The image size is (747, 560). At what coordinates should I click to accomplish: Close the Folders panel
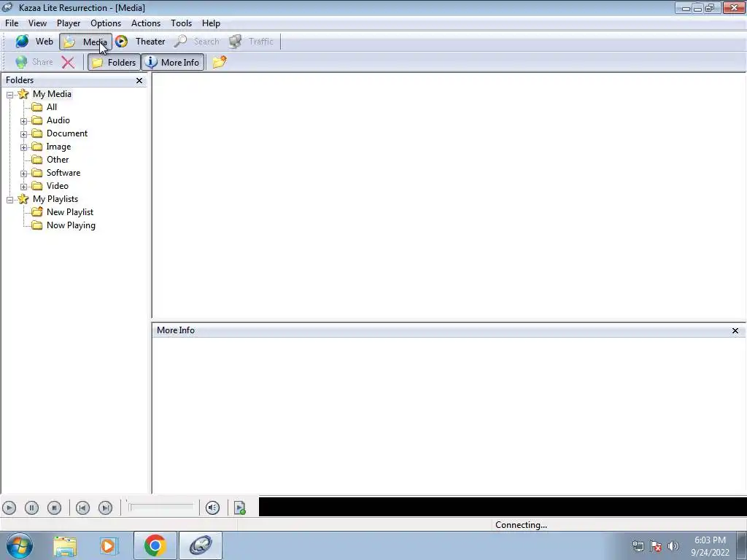(x=139, y=80)
